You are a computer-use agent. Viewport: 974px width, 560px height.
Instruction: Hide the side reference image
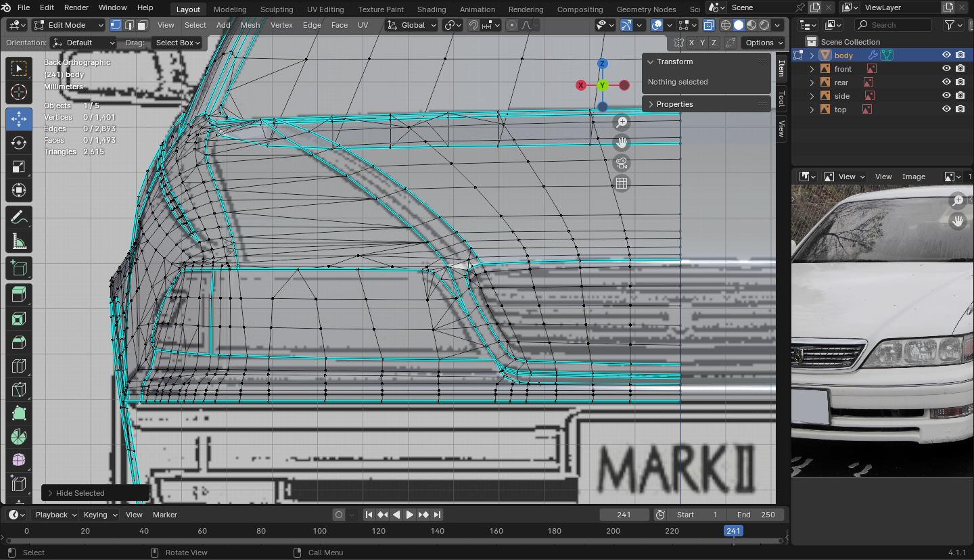pos(947,96)
